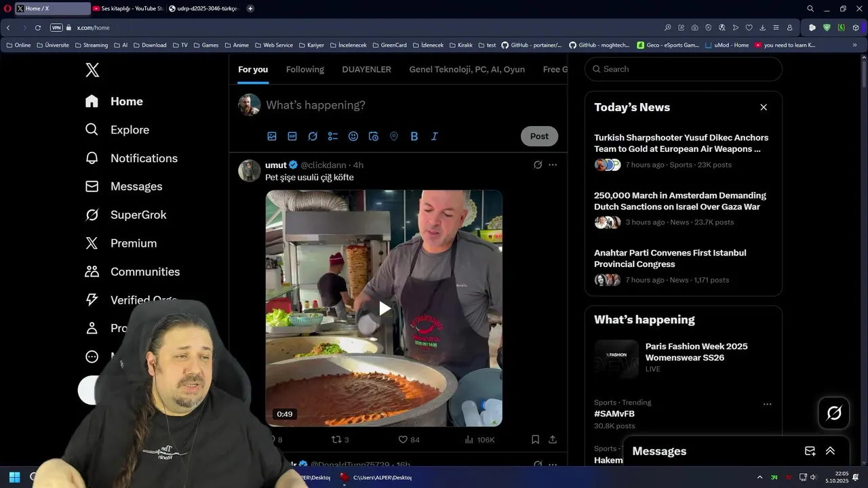Go back in the browser

pyautogui.click(x=8, y=28)
